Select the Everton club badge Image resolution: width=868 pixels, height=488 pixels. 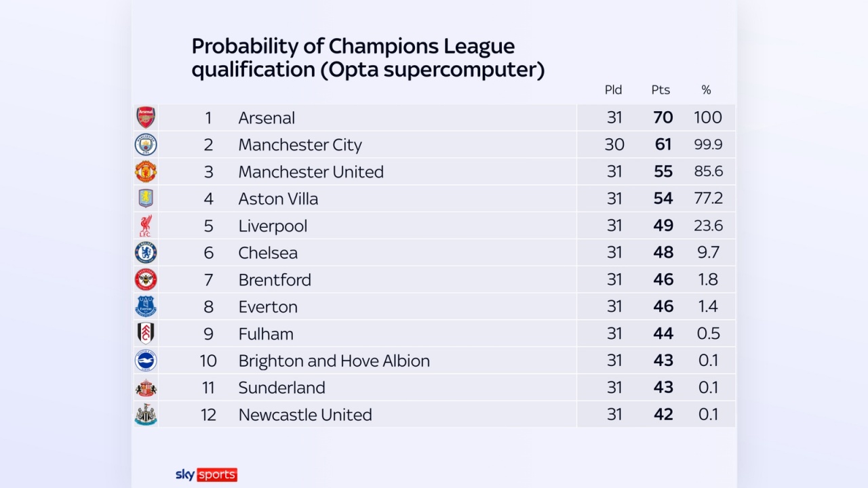click(x=146, y=306)
